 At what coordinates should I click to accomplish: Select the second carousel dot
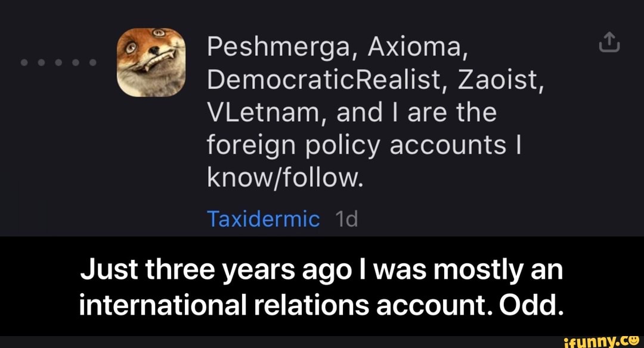tap(41, 61)
